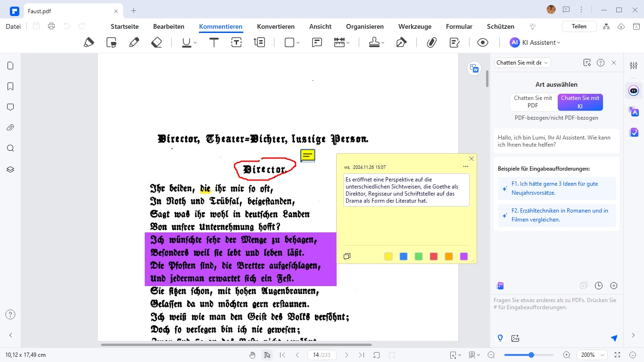Screen dimensions: 644x362
Task: Toggle Hide Comments eye icon
Action: tap(482, 42)
